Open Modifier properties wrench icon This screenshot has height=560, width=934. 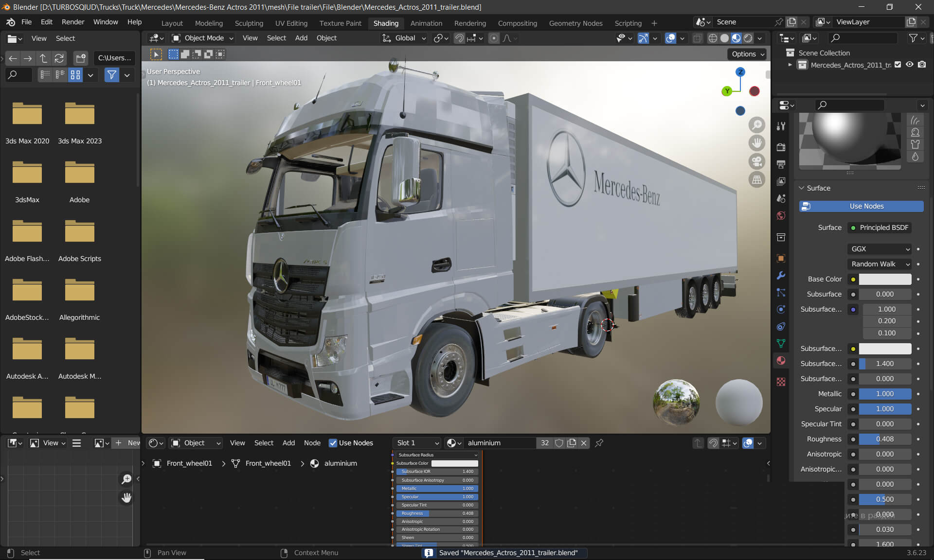781,275
